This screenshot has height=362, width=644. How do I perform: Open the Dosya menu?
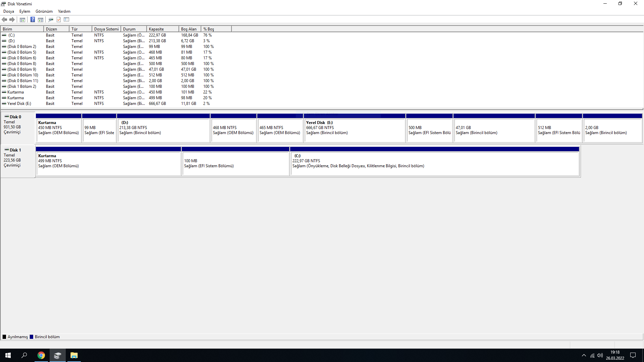(x=9, y=11)
